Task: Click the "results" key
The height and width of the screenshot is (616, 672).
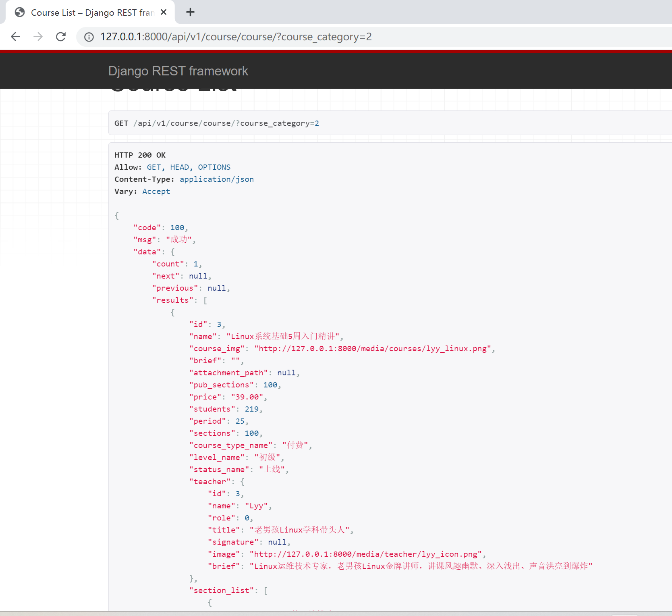Action: click(173, 300)
